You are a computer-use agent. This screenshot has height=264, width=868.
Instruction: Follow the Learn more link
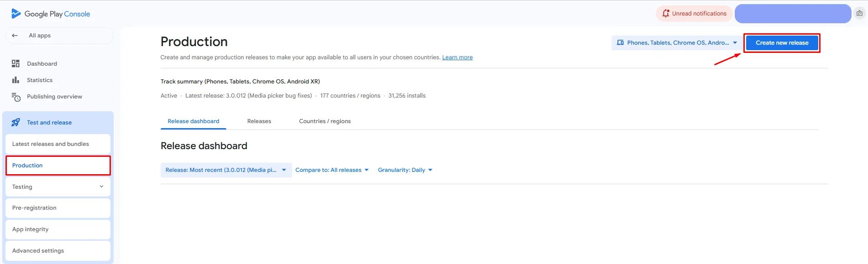[457, 57]
